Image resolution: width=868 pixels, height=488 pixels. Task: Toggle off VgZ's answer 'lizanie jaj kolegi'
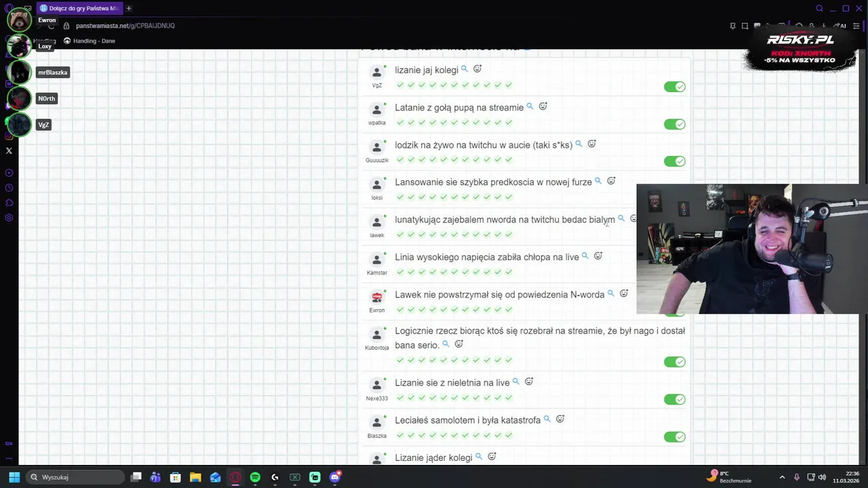[675, 87]
